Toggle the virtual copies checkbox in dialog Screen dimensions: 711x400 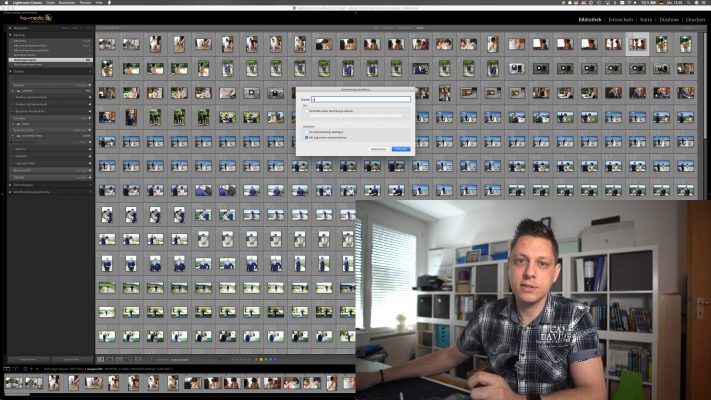[304, 131]
